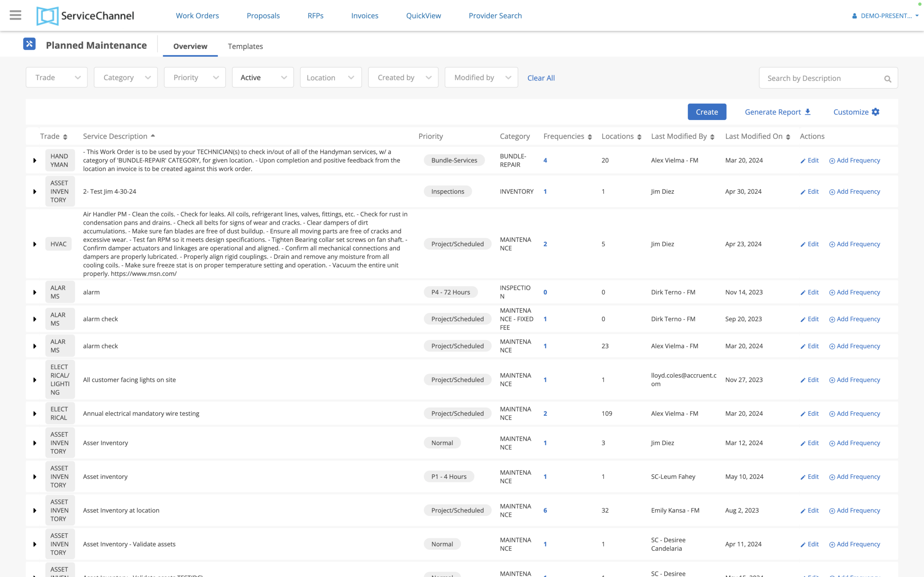Click Add Frequency plus icon for alarm row

[x=832, y=293]
